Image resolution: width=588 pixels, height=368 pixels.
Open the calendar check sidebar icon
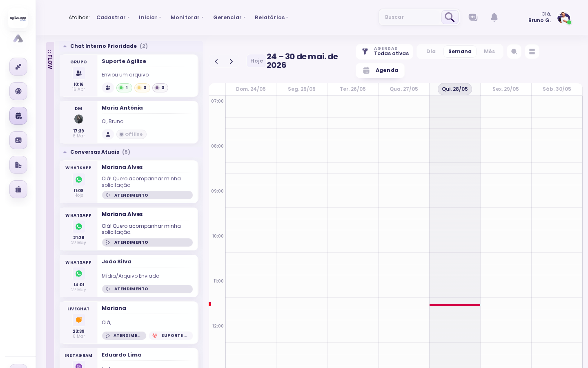(x=18, y=116)
